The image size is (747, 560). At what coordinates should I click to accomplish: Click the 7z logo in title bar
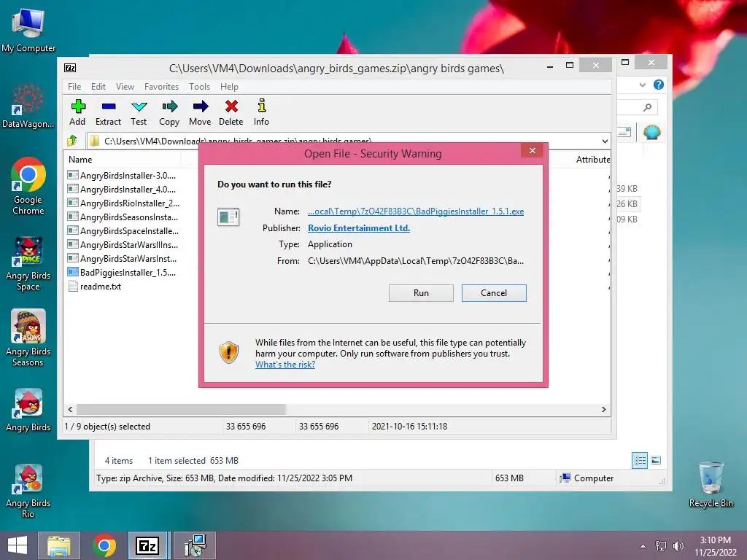[70, 68]
